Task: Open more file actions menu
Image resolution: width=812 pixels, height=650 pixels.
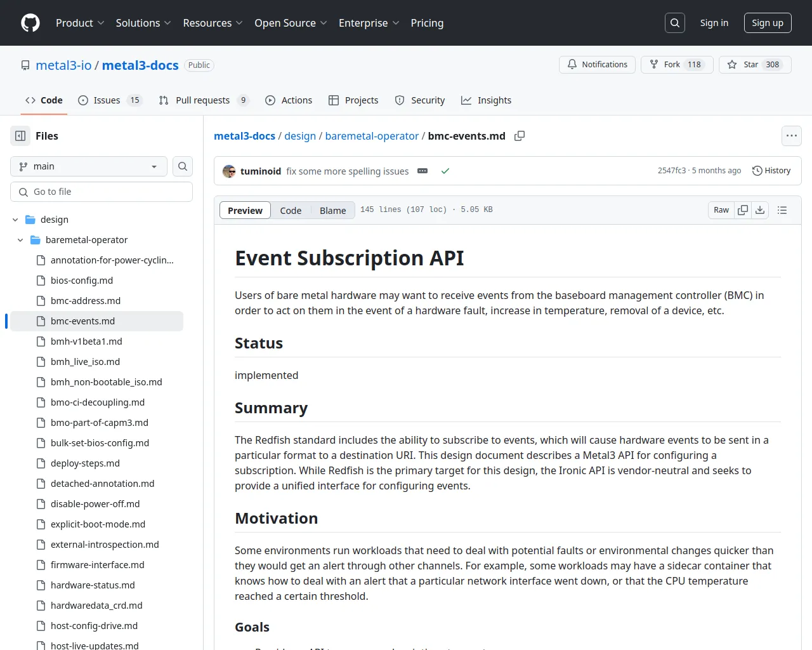Action: pyautogui.click(x=792, y=136)
